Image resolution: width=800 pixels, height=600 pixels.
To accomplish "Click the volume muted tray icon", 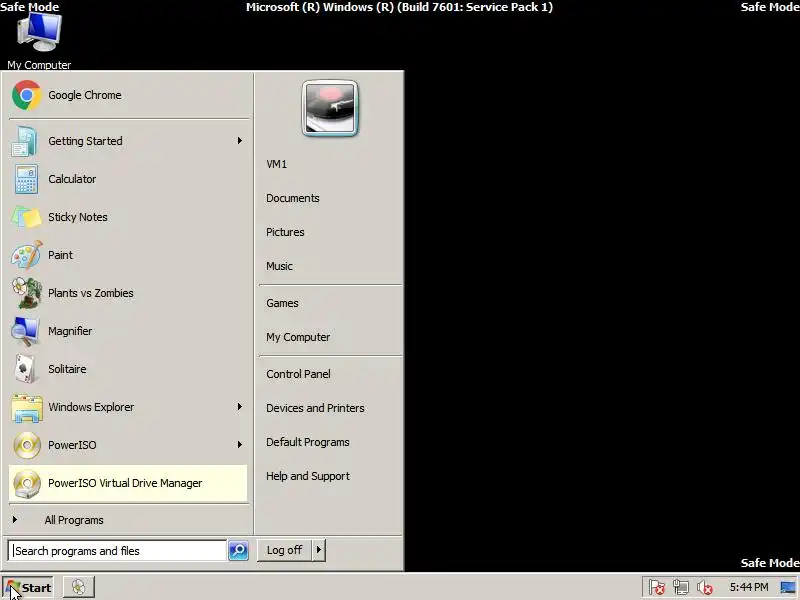I will click(705, 588).
